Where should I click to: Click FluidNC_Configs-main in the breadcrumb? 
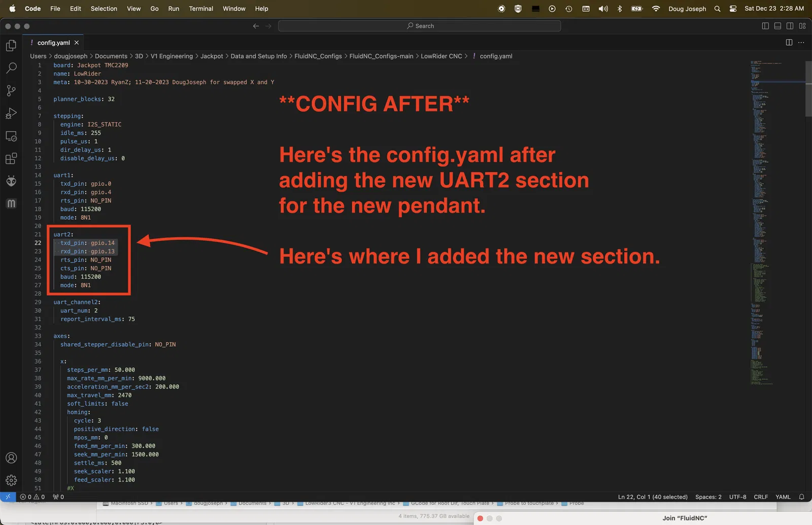[x=381, y=56]
